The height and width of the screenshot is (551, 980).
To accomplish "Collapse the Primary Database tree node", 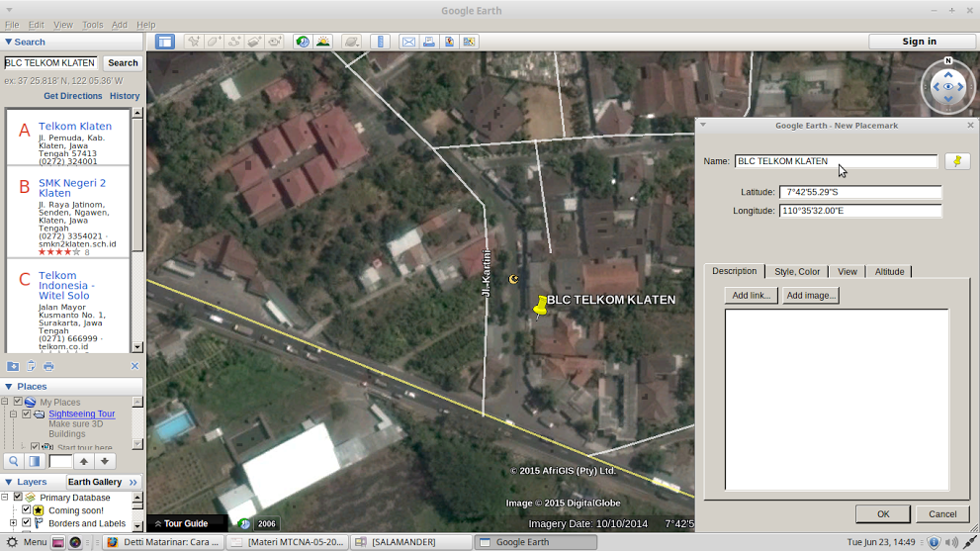I will click(5, 498).
